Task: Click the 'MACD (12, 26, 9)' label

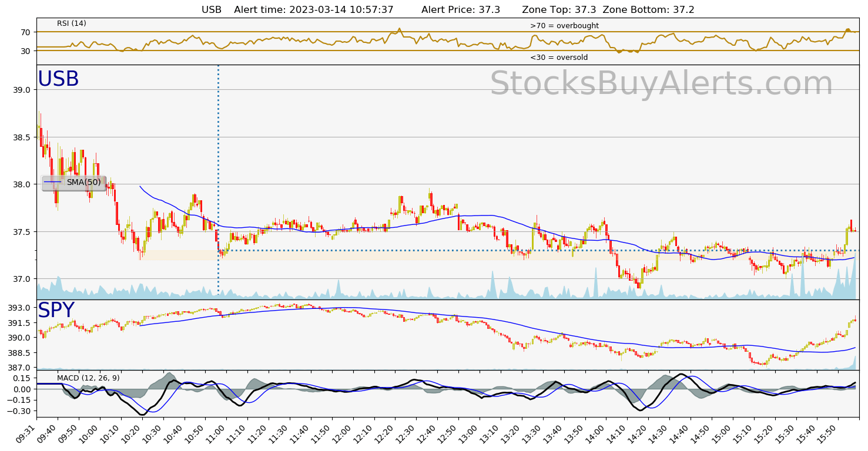Action: (x=88, y=378)
